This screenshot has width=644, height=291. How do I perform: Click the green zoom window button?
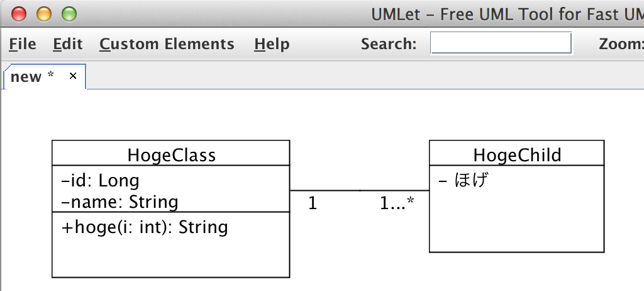(69, 14)
